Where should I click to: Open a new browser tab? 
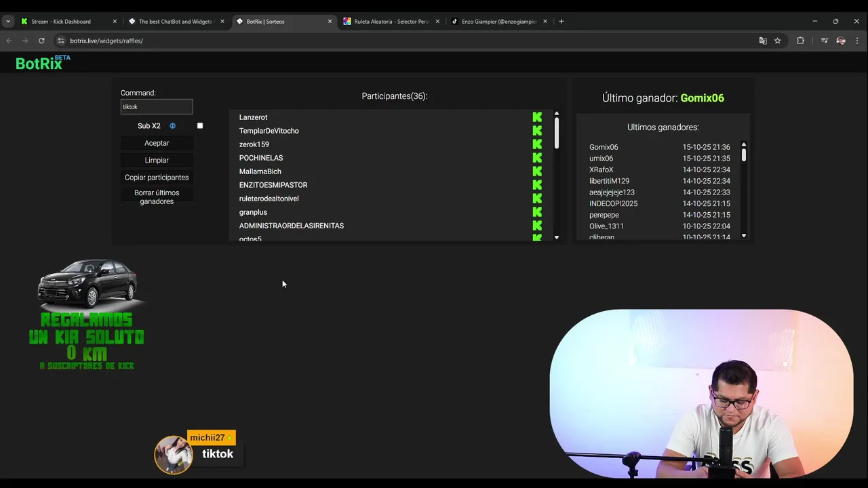coord(561,21)
